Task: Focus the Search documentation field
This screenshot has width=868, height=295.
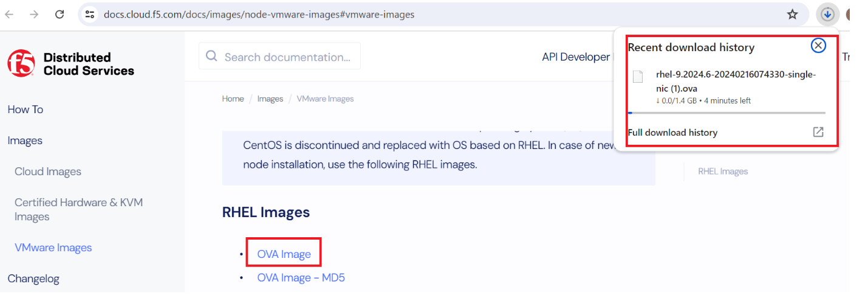Action: (279, 57)
